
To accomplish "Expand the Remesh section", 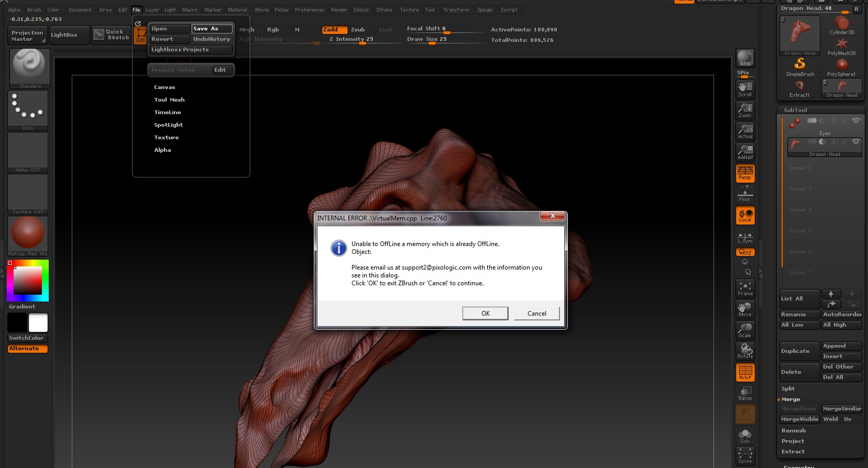I will [794, 431].
